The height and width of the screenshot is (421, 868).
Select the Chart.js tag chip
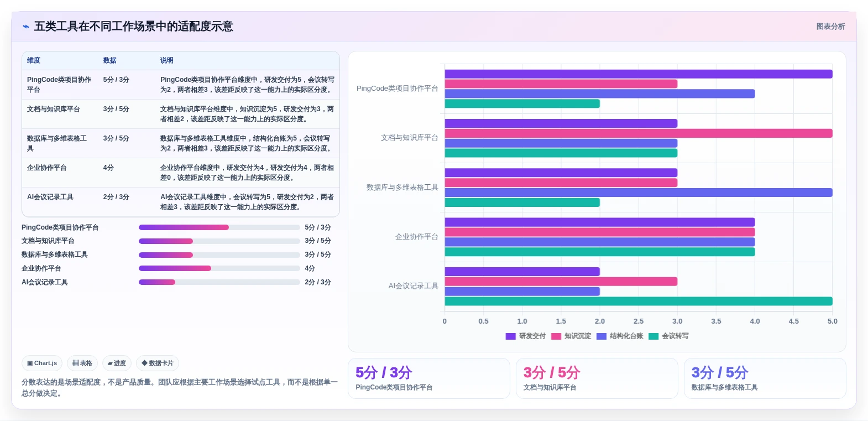[42, 363]
